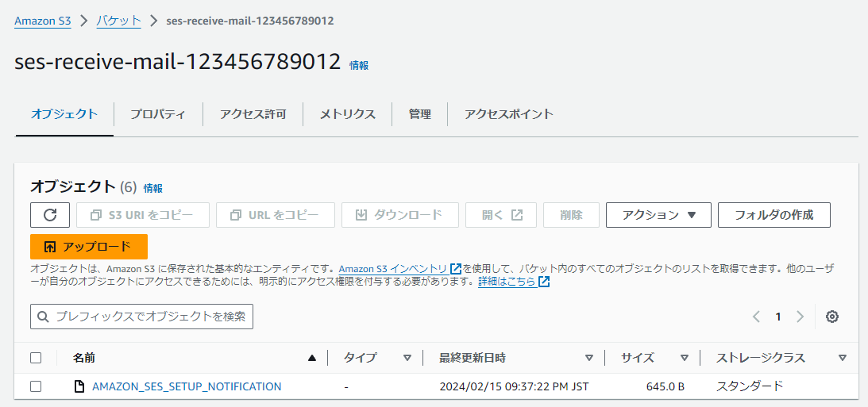
Task: Open the AMAZON_SES_SETUP_NOTIFICATION object link
Action: click(187, 386)
